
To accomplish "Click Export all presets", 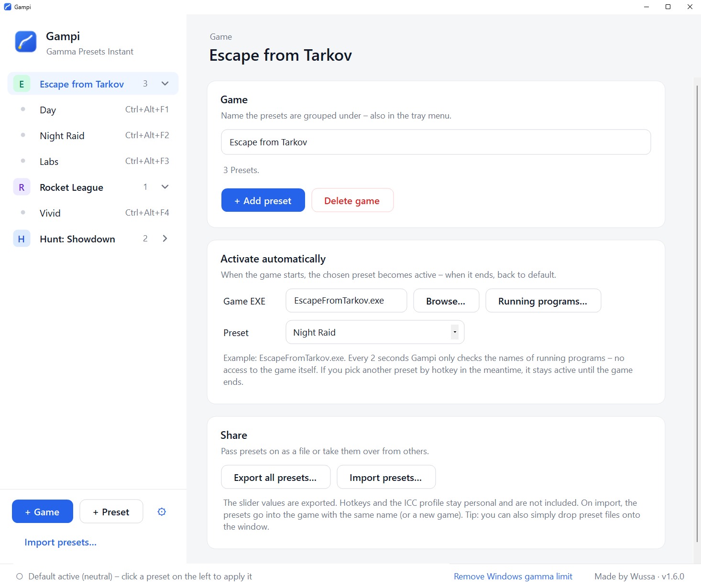I will pos(275,477).
